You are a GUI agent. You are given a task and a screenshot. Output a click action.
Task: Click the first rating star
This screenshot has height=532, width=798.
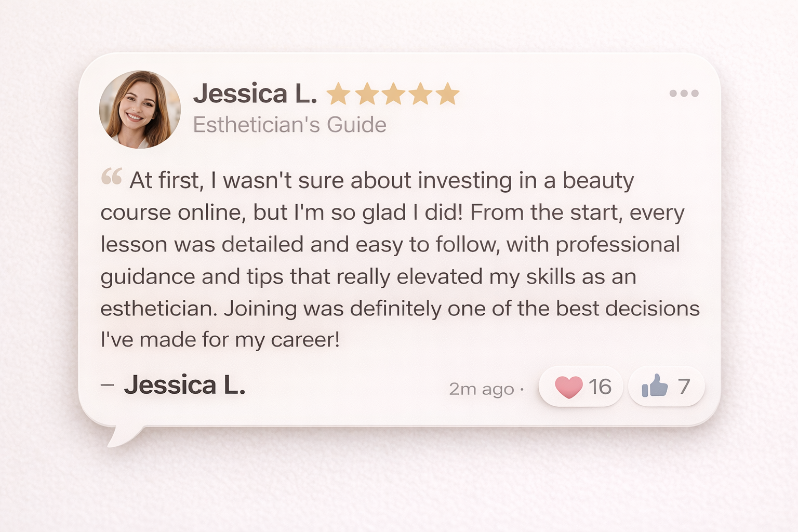338,94
